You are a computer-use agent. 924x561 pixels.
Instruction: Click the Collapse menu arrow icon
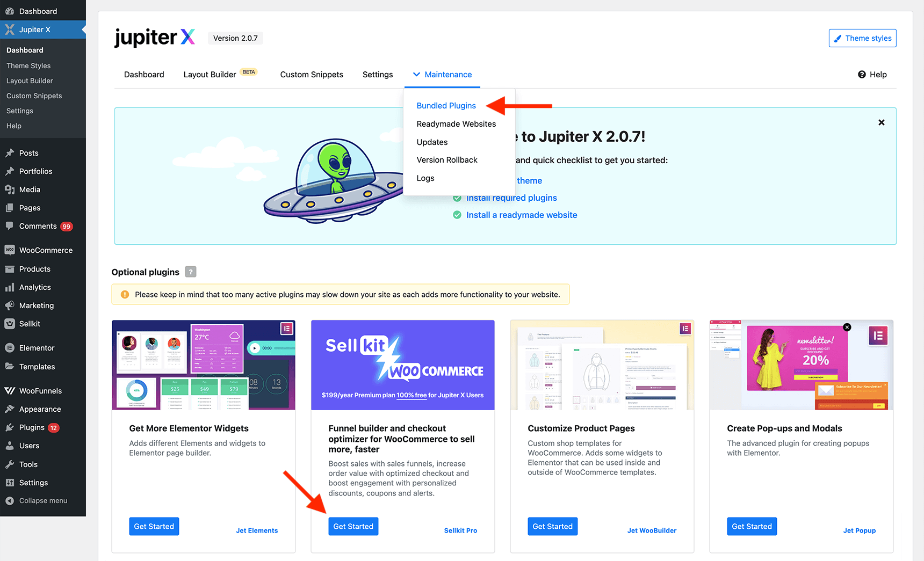click(10, 501)
